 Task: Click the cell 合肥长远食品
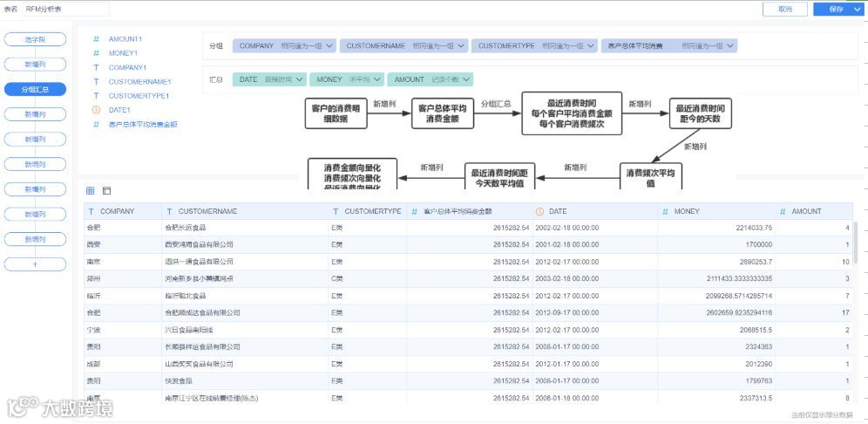[246, 228]
